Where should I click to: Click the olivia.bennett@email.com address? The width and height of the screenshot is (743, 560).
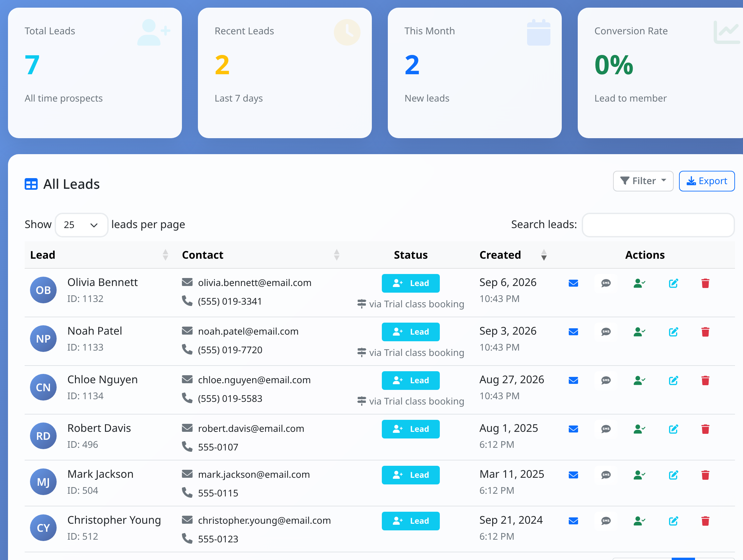(x=255, y=283)
